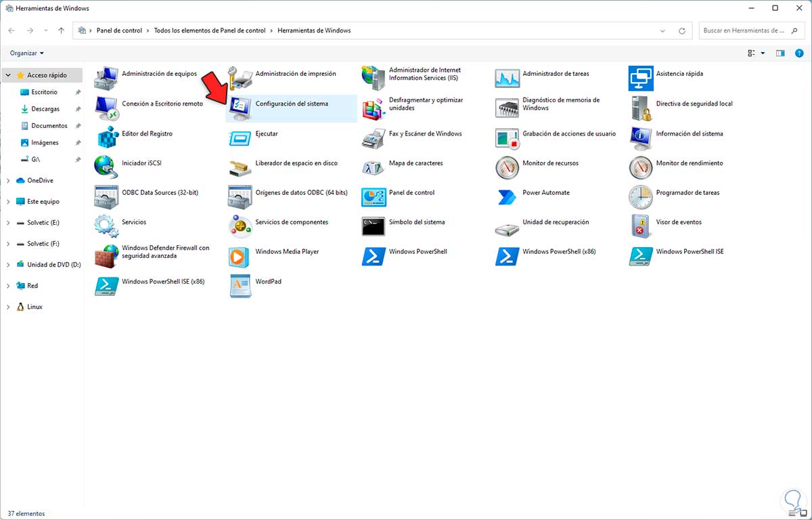Collapse the Acceso rápido tree node

[8, 75]
